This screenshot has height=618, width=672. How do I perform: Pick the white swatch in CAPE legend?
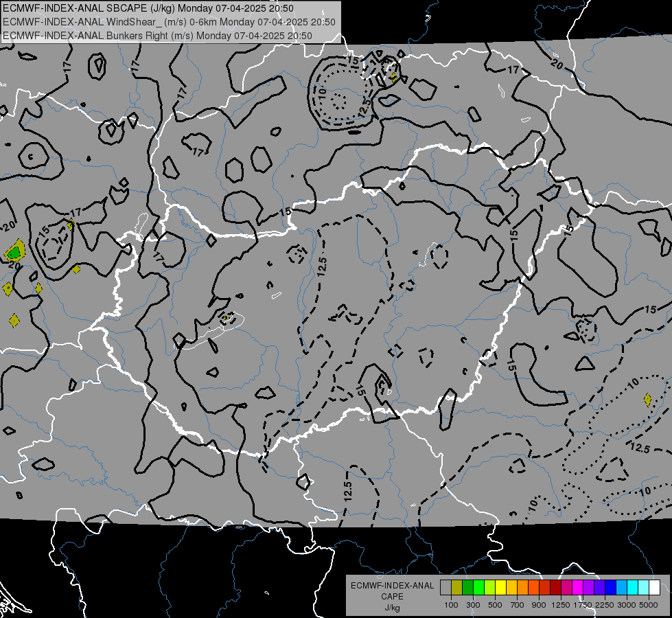click(654, 588)
